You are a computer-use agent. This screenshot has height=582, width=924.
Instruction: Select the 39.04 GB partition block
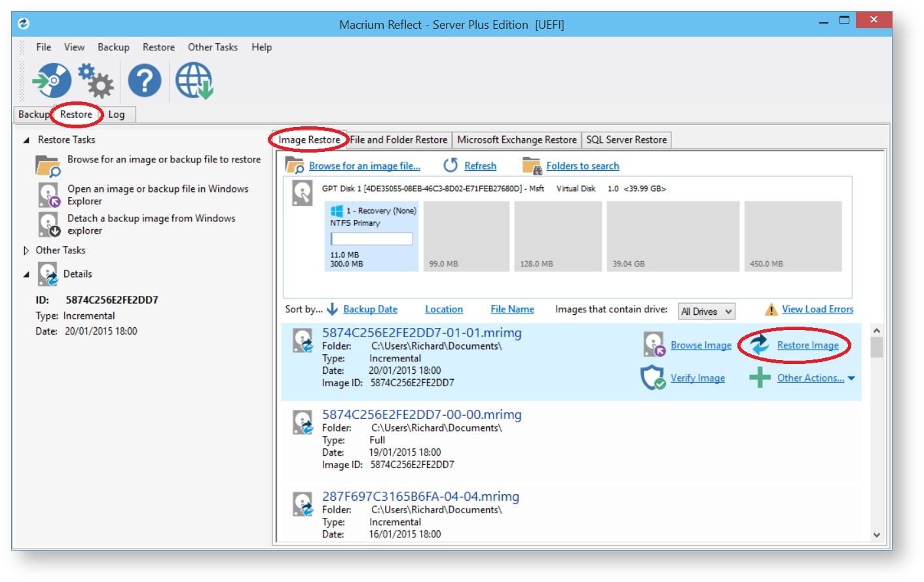673,236
